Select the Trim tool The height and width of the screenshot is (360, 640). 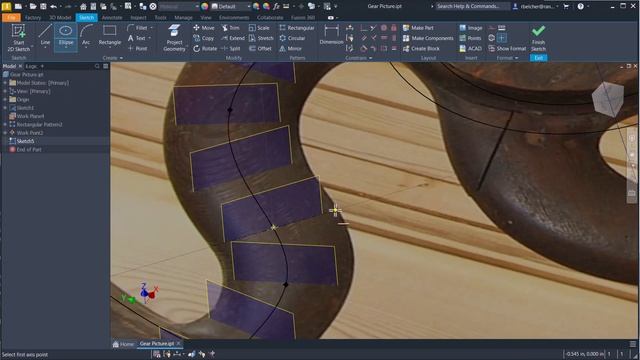click(231, 28)
